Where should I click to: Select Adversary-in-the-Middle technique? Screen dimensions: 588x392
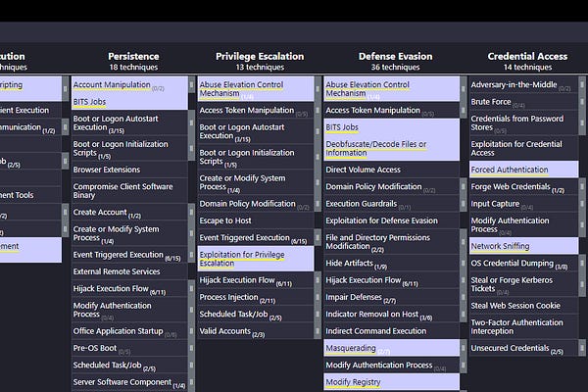click(523, 85)
